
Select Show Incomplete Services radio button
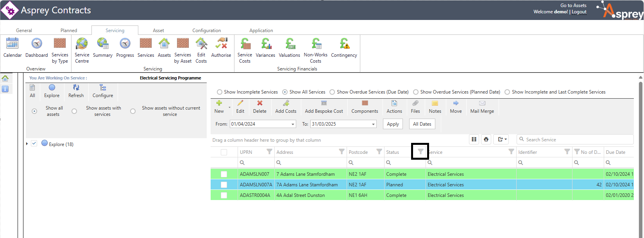click(x=219, y=92)
